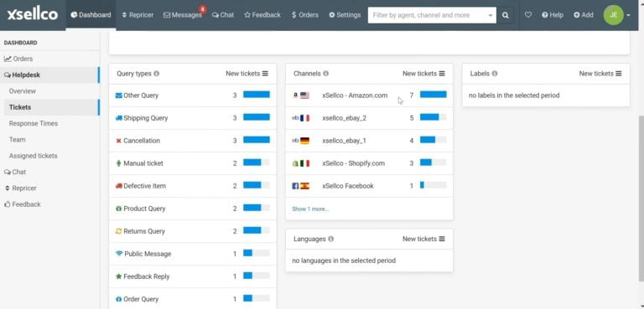Open Chat in the sidebar
Image resolution: width=644 pixels, height=309 pixels.
[x=15, y=172]
